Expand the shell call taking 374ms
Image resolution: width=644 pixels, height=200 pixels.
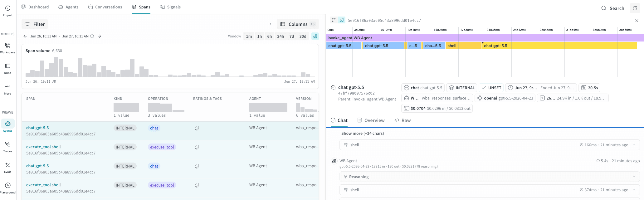[x=489, y=190]
